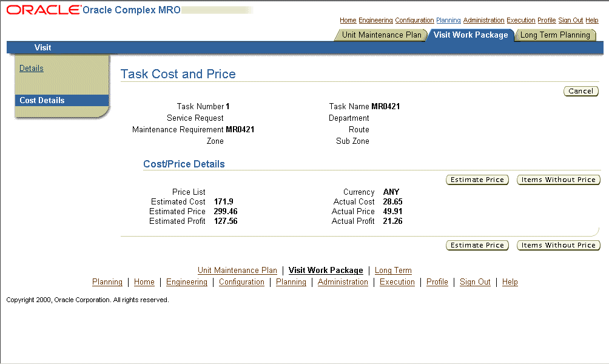The height and width of the screenshot is (364, 609).
Task: Open footer Help link
Action: click(x=510, y=282)
